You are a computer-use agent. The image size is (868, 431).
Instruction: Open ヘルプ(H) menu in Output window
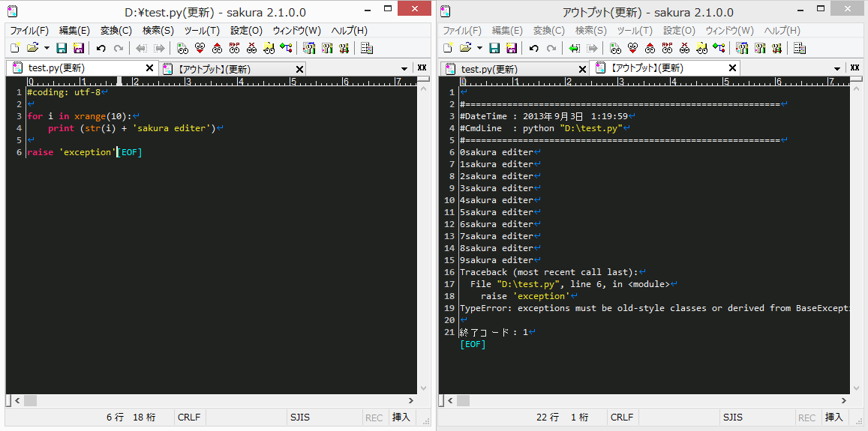click(782, 31)
